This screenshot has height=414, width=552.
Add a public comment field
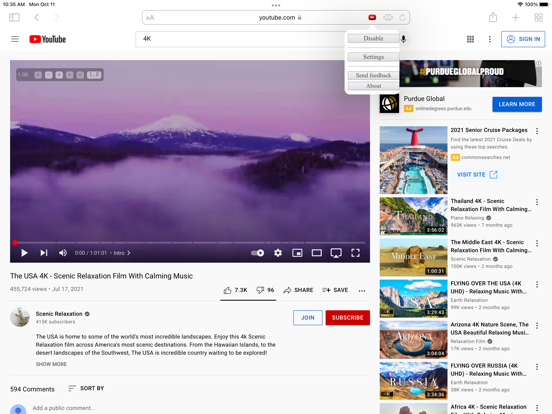tap(63, 408)
